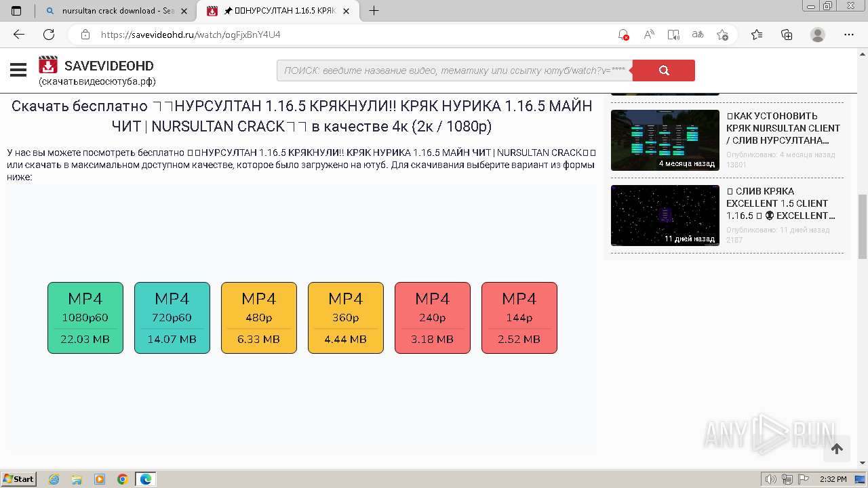Open Edge Settings and more menu
The width and height of the screenshot is (868, 488).
click(849, 35)
